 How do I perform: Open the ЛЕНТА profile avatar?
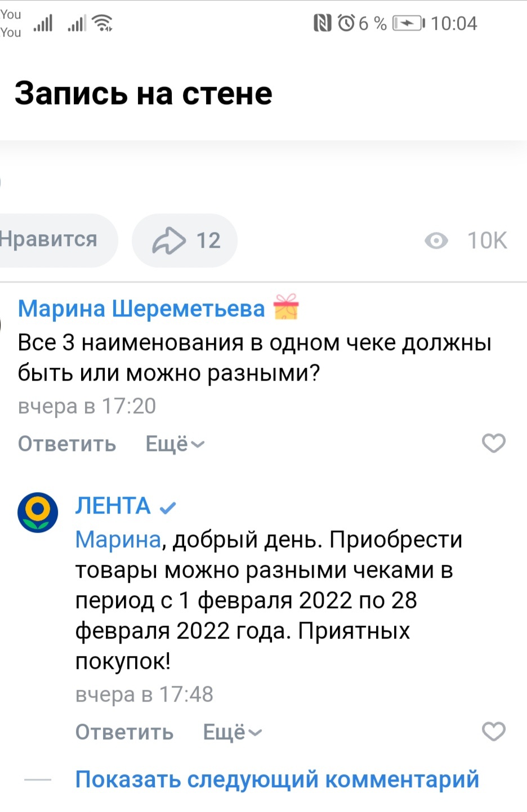(x=38, y=512)
